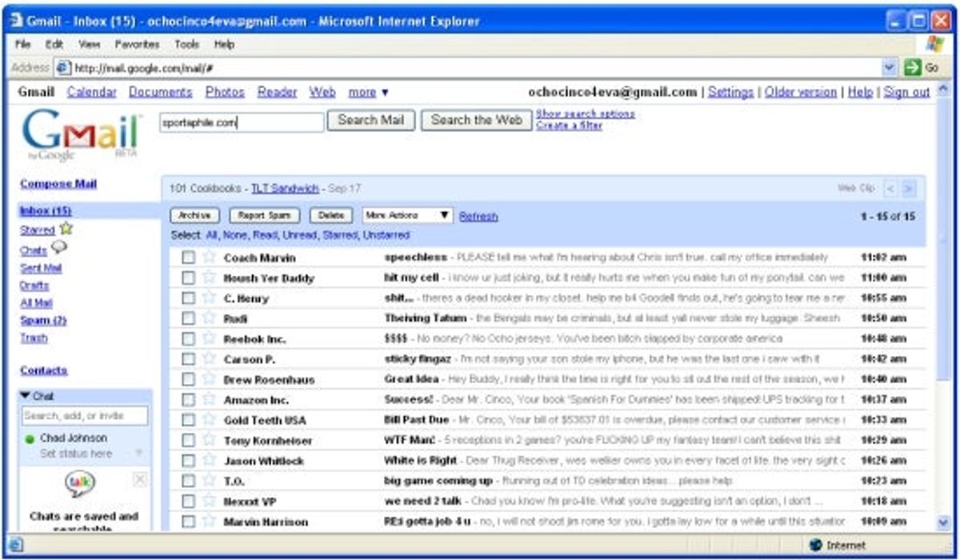
Task: Check the Amazon Inc. email checkbox
Action: pyautogui.click(x=188, y=399)
